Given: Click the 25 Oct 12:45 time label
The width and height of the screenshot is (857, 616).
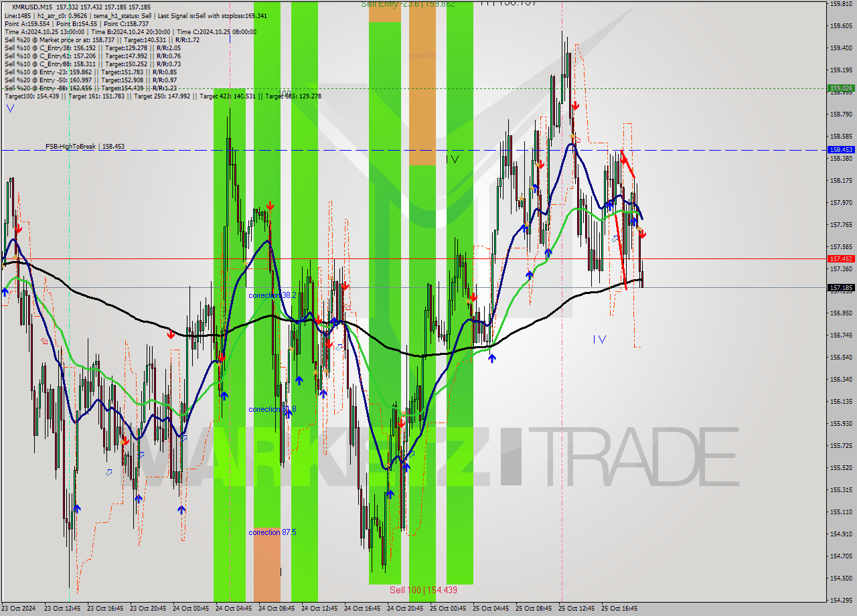Looking at the screenshot, I should tap(576, 609).
